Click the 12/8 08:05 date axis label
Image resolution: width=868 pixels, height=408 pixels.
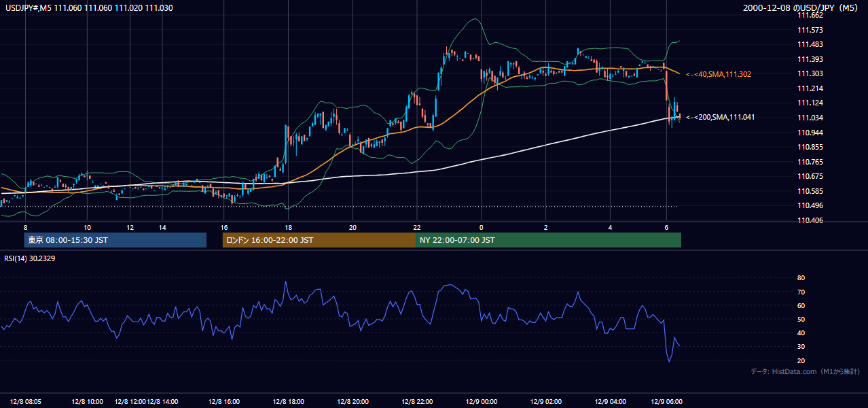tap(26, 401)
